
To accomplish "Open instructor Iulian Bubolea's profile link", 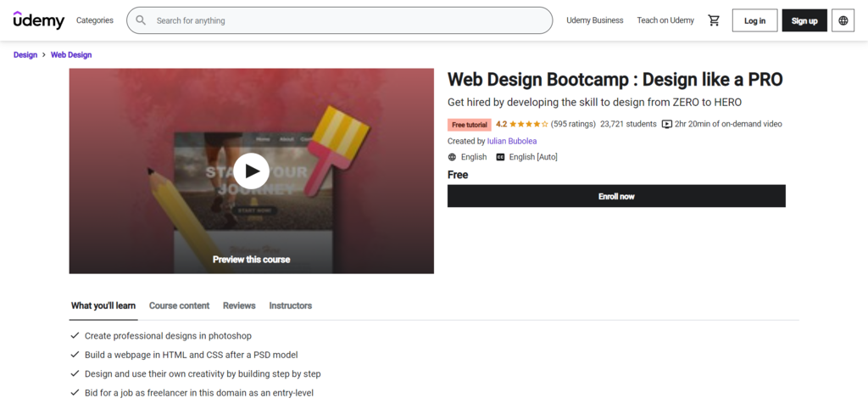I will coord(512,141).
